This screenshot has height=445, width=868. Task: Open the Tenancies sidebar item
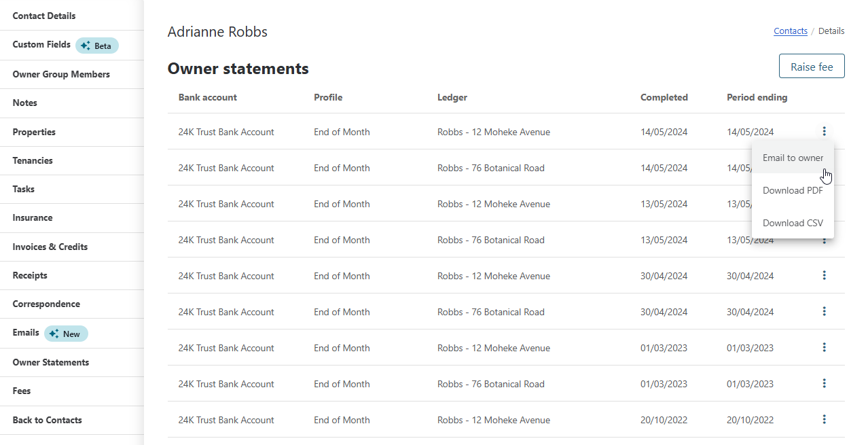point(33,160)
